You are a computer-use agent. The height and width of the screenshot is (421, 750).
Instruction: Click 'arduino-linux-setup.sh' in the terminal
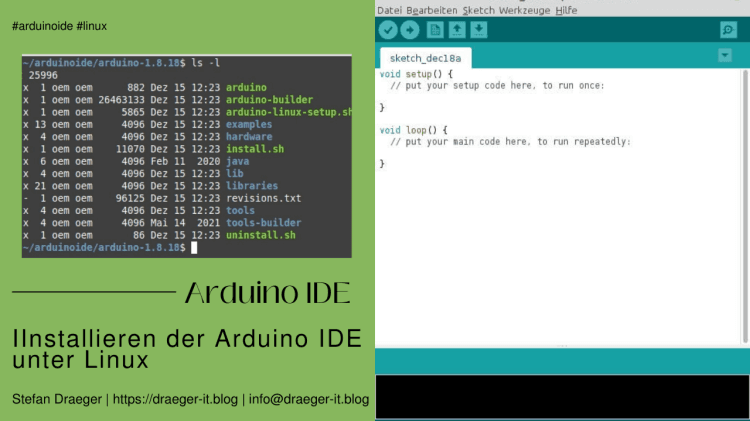(288, 112)
